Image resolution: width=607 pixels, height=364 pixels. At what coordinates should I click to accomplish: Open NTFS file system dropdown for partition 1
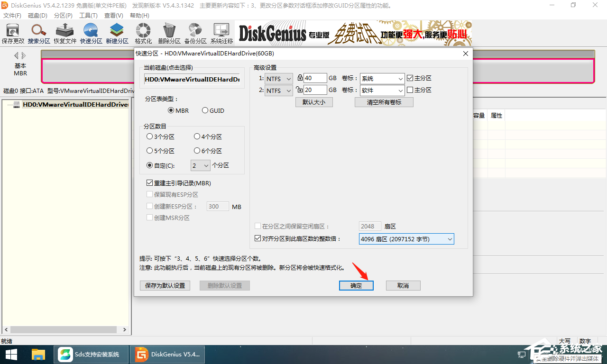(x=279, y=78)
